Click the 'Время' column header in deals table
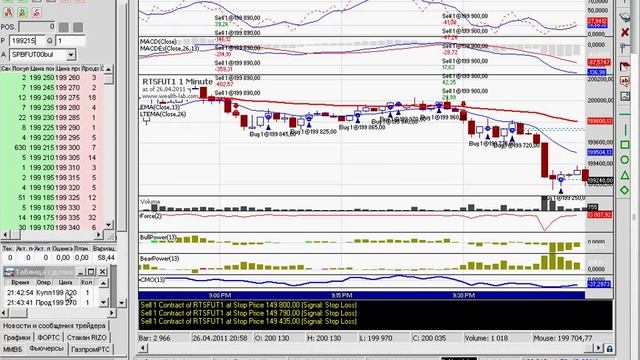640x360 pixels. pos(20,282)
